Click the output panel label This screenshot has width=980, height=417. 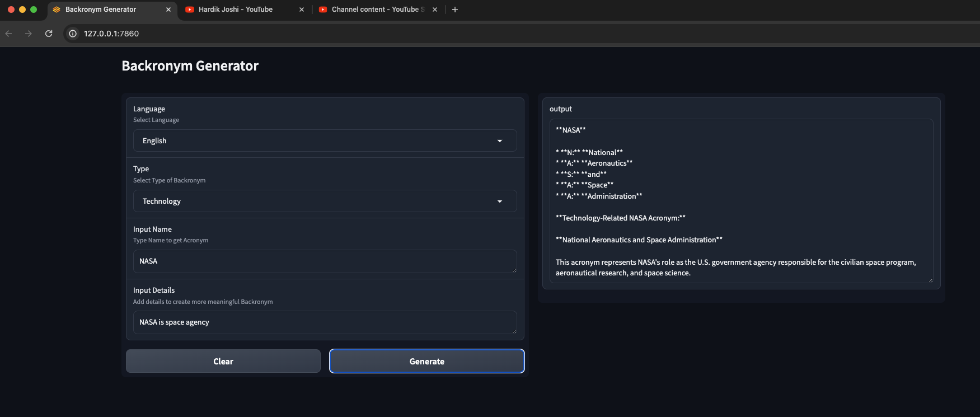[561, 109]
